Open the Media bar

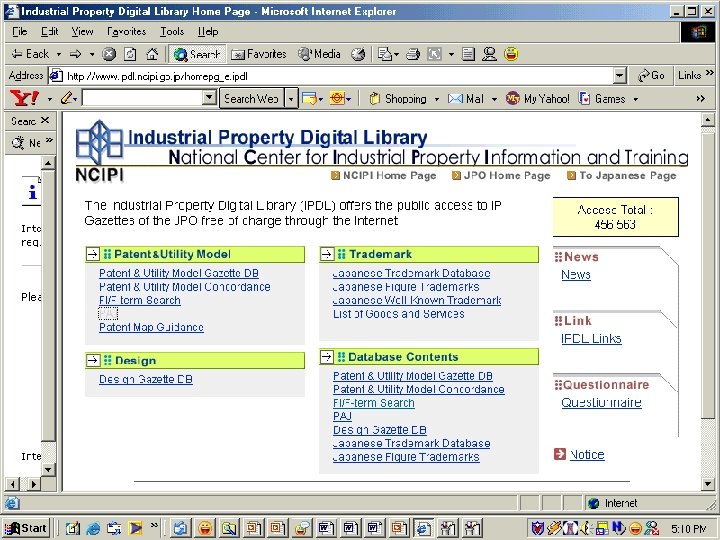[x=319, y=54]
